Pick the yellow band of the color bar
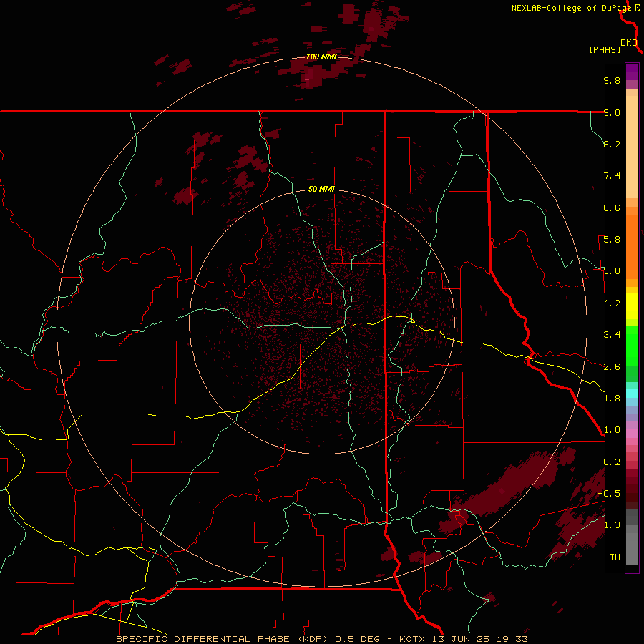644x644 pixels. [632, 306]
